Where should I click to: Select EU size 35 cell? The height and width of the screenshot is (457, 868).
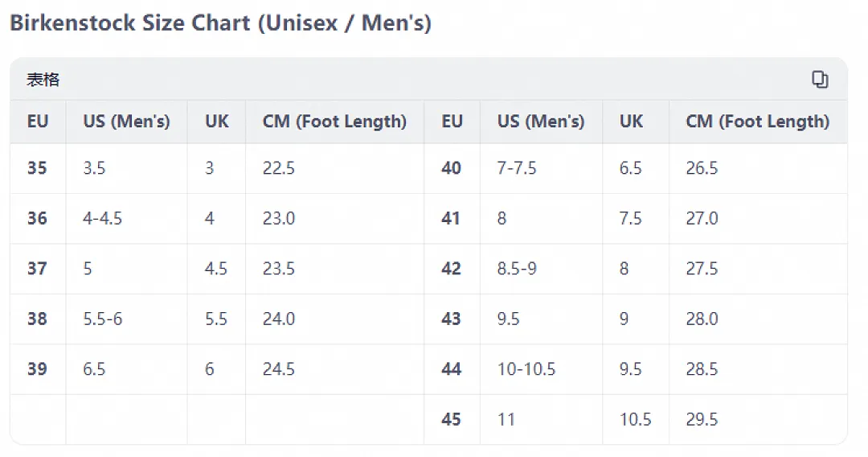[37, 168]
